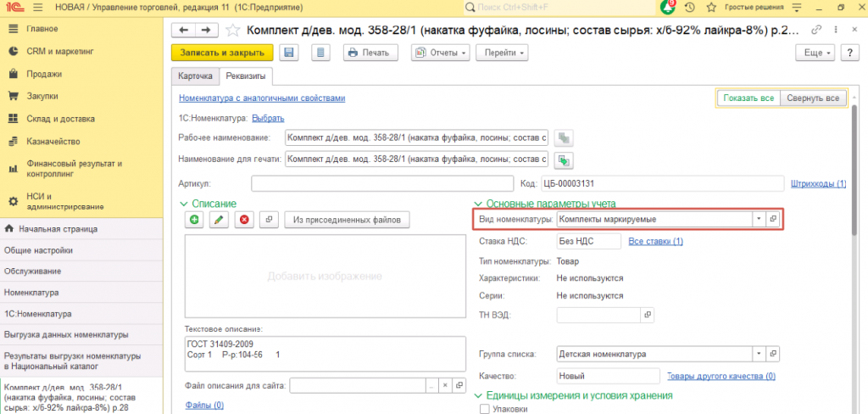Viewport: 868px width, 414px height.
Task: Click green plus add image button
Action: point(195,220)
